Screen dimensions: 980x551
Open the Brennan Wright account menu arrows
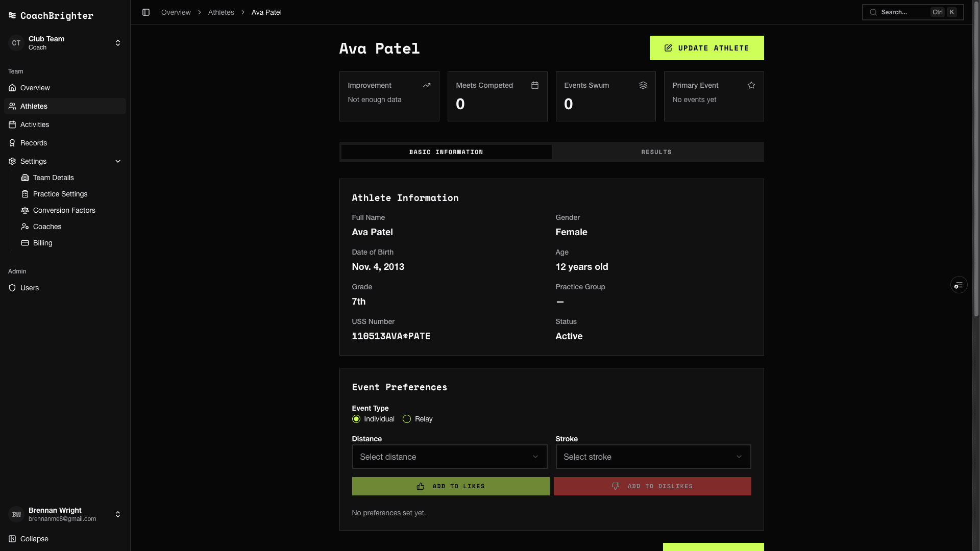pos(118,514)
